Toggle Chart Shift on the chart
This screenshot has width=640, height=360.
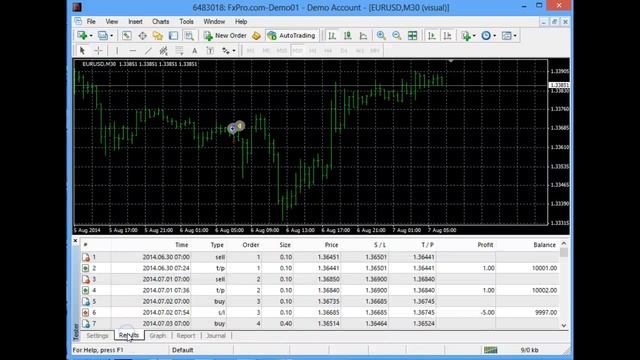447,36
